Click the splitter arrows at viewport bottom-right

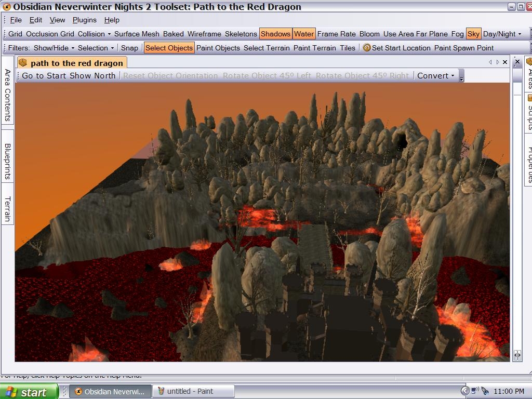[x=517, y=355]
